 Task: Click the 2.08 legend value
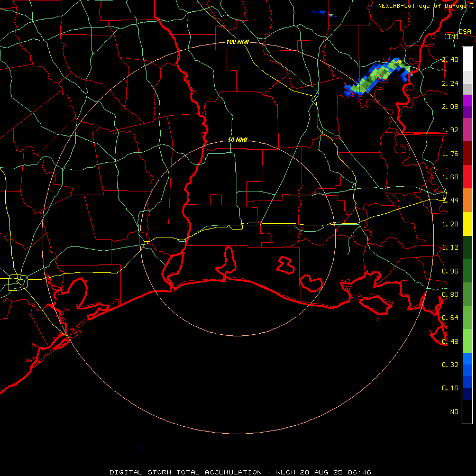(x=450, y=106)
